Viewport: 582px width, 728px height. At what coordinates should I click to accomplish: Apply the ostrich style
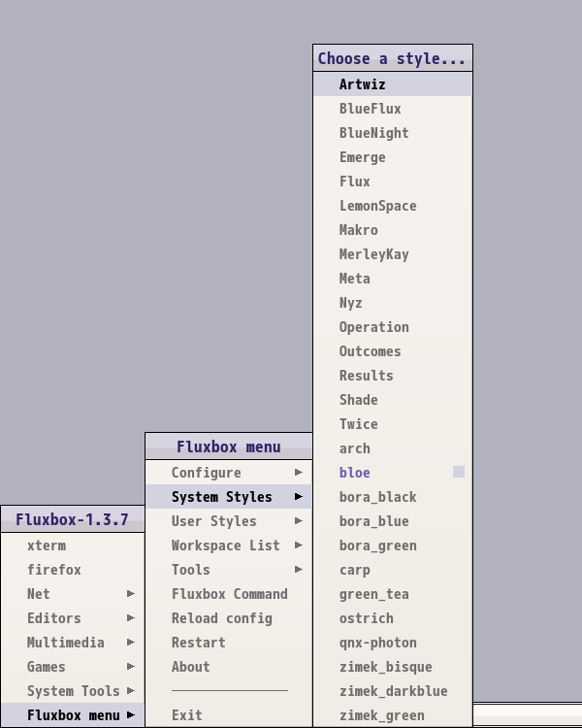click(393, 618)
